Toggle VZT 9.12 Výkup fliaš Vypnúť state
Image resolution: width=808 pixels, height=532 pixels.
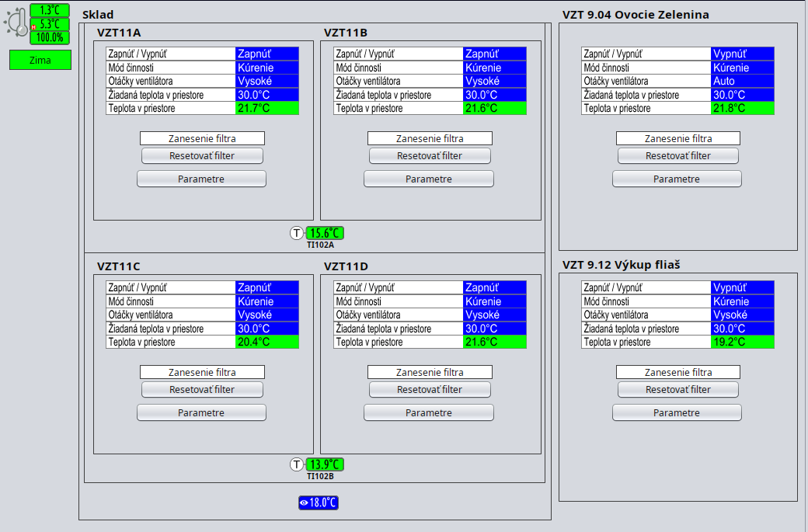(742, 287)
